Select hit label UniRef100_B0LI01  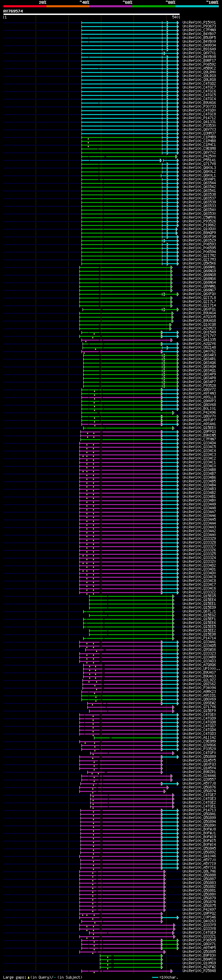coord(199,408)
